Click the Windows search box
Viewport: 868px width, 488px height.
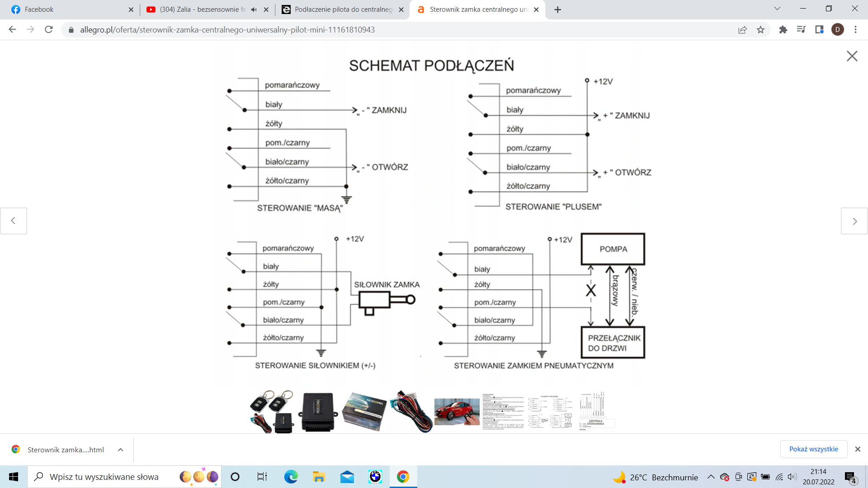coord(104,477)
